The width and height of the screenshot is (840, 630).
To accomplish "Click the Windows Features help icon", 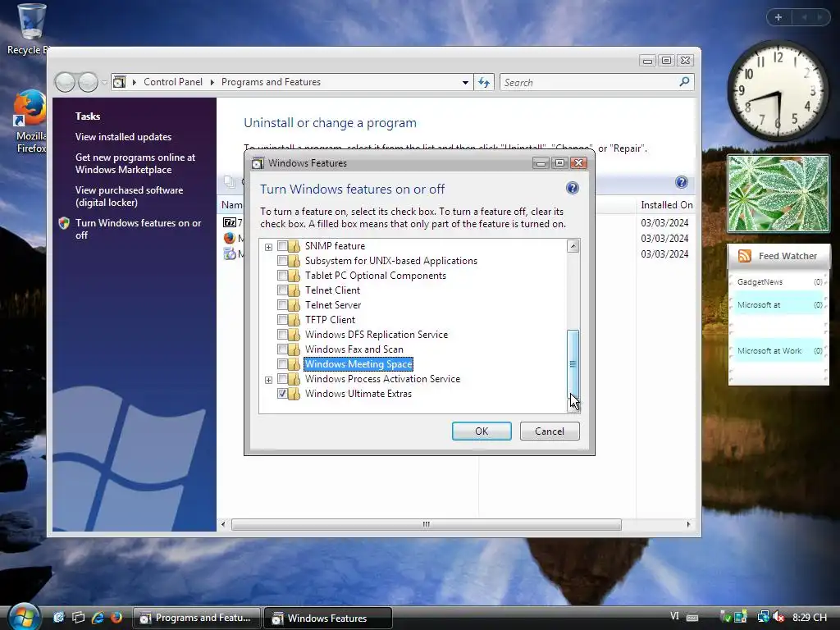I will click(x=572, y=188).
